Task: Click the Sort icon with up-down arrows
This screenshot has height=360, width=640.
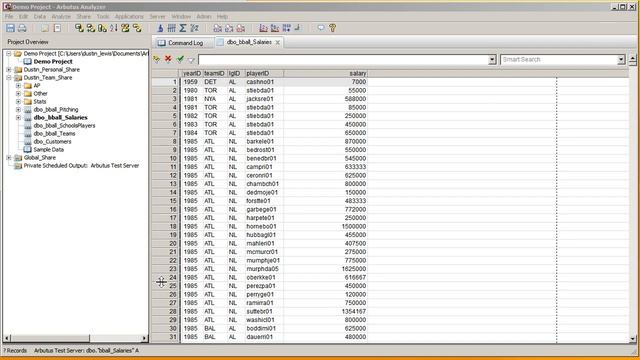Action: 113,28
